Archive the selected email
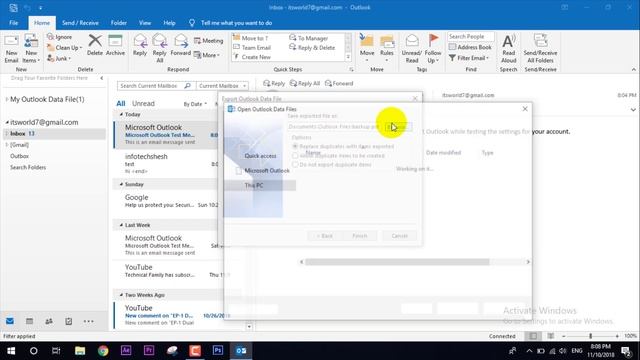This screenshot has width=640, height=360. click(x=115, y=45)
